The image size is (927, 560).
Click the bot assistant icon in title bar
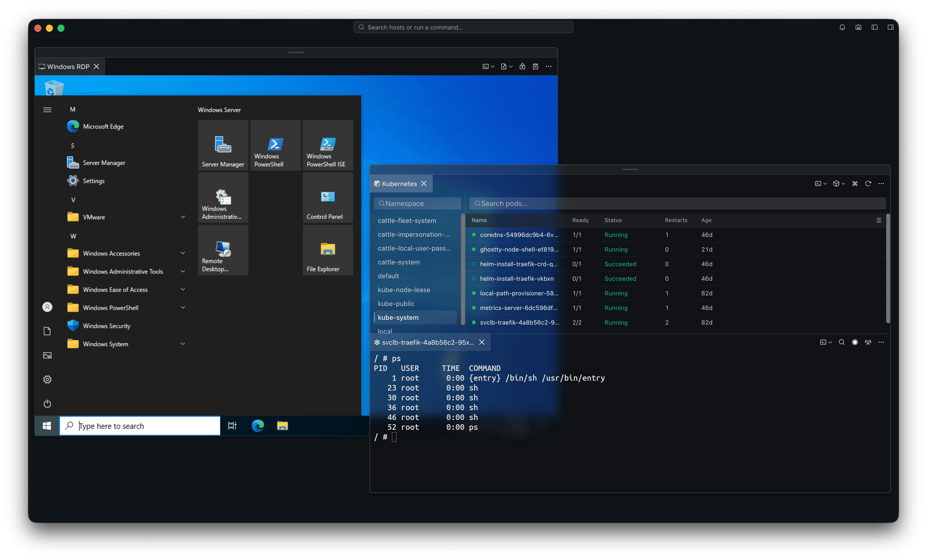coord(858,27)
